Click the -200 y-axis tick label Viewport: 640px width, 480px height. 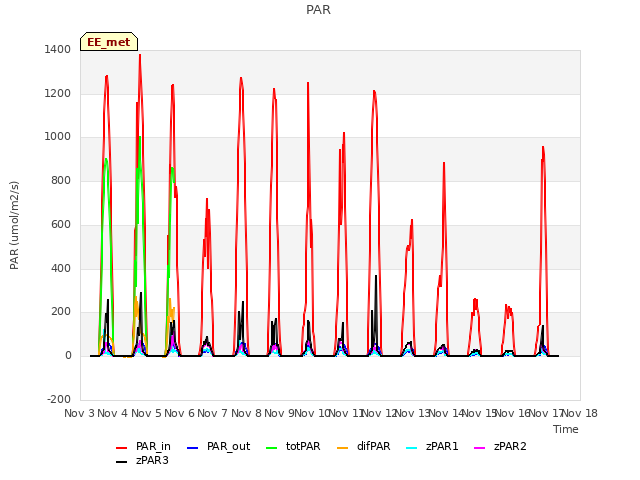[59, 399]
